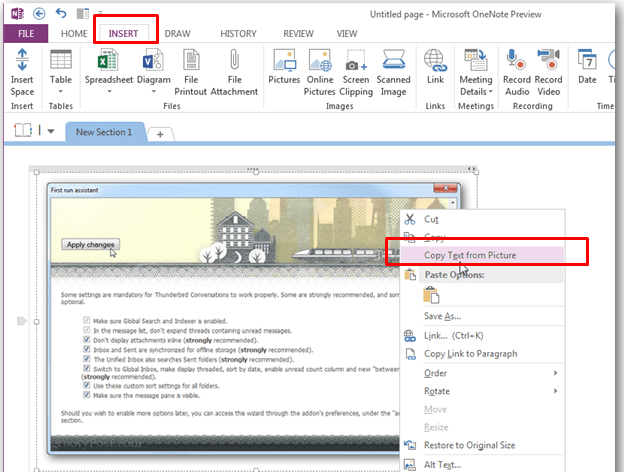Insert a Link from ribbon
Screen dimensions: 624x472
point(435,60)
